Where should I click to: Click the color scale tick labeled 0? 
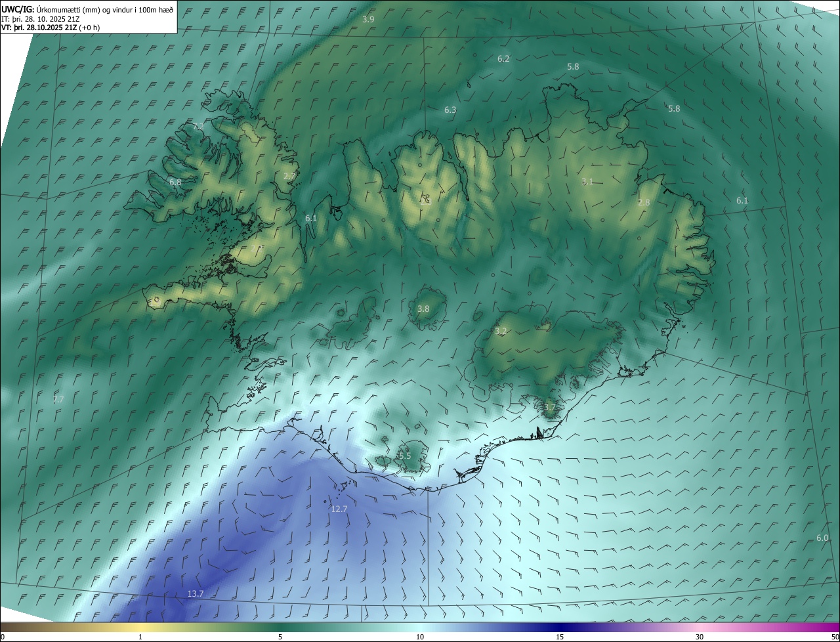[x=3, y=637]
